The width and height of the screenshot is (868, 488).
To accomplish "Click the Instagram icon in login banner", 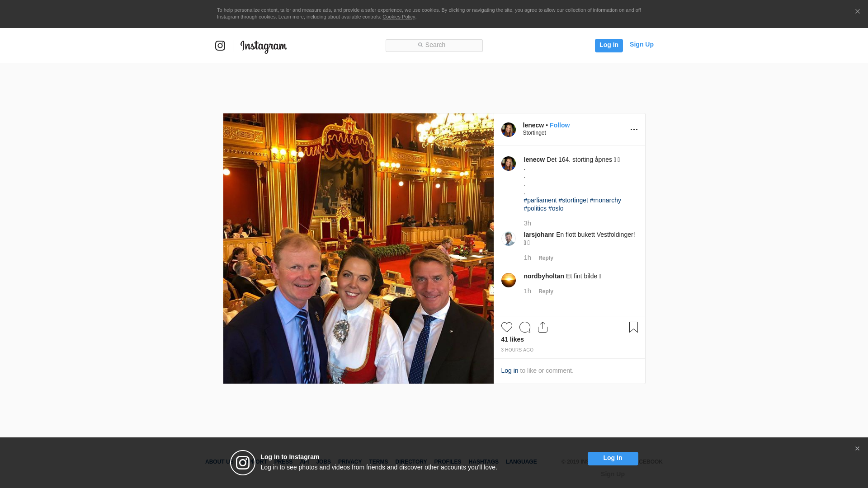I will pyautogui.click(x=243, y=463).
